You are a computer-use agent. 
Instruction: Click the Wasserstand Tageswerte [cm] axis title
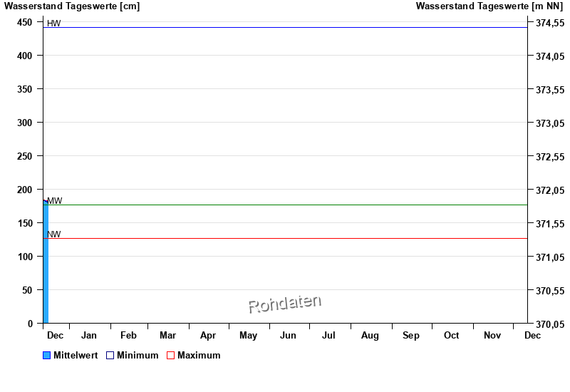(72, 6)
